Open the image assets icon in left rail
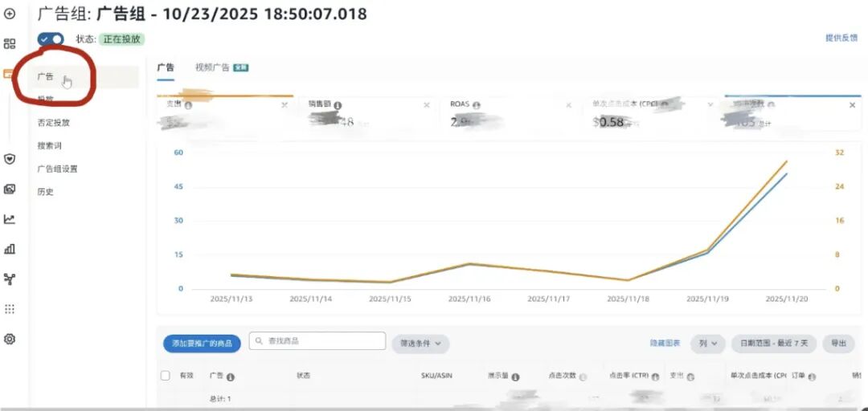 10,189
